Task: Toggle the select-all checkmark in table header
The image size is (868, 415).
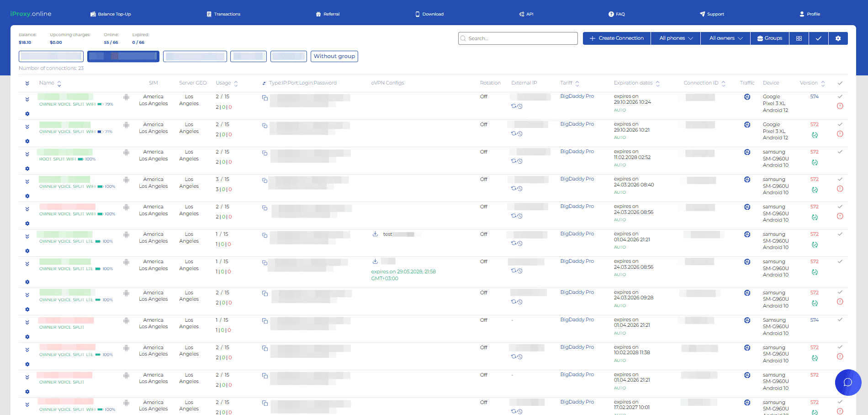Action: 840,83
